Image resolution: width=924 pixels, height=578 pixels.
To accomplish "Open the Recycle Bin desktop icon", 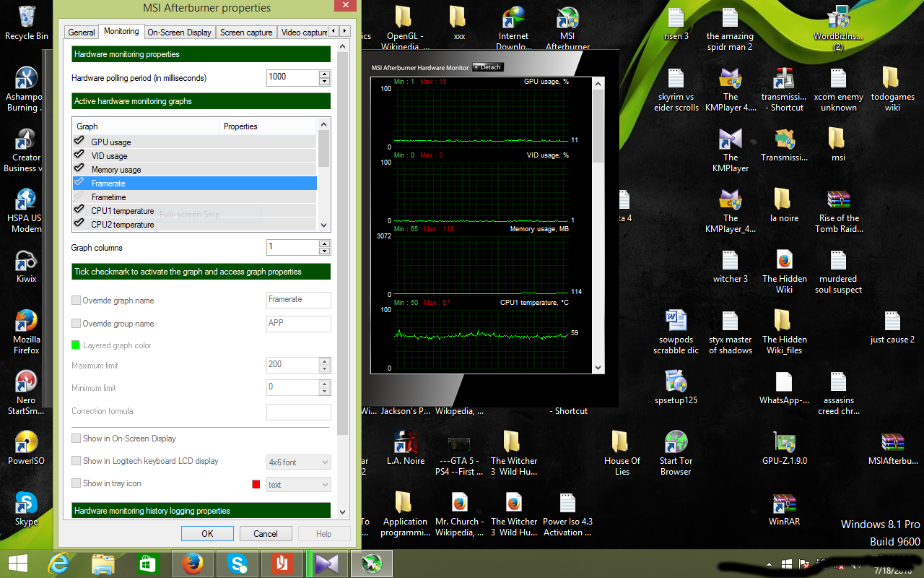I will tap(26, 22).
